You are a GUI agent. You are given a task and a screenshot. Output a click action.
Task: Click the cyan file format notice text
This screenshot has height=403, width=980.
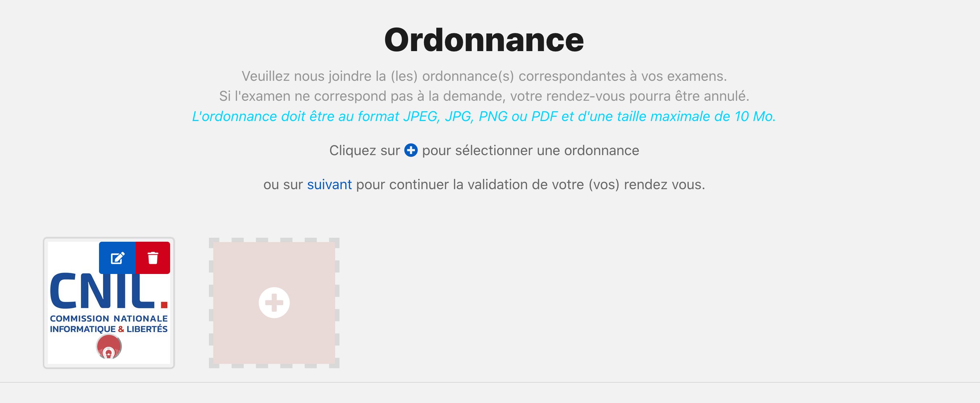[484, 116]
